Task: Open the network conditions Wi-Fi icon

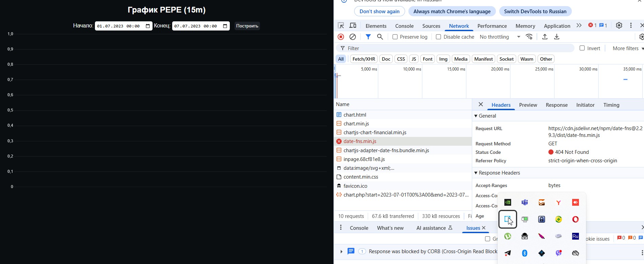Action: pyautogui.click(x=529, y=37)
